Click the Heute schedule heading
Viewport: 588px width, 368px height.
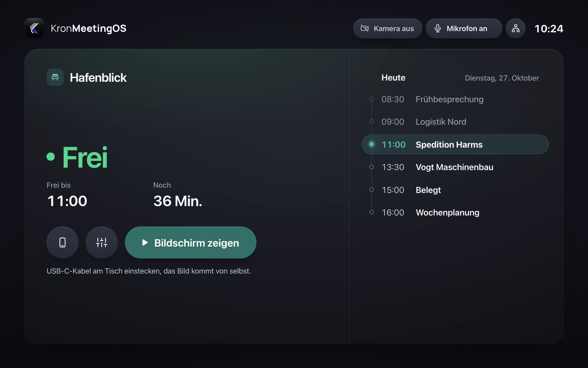(393, 78)
